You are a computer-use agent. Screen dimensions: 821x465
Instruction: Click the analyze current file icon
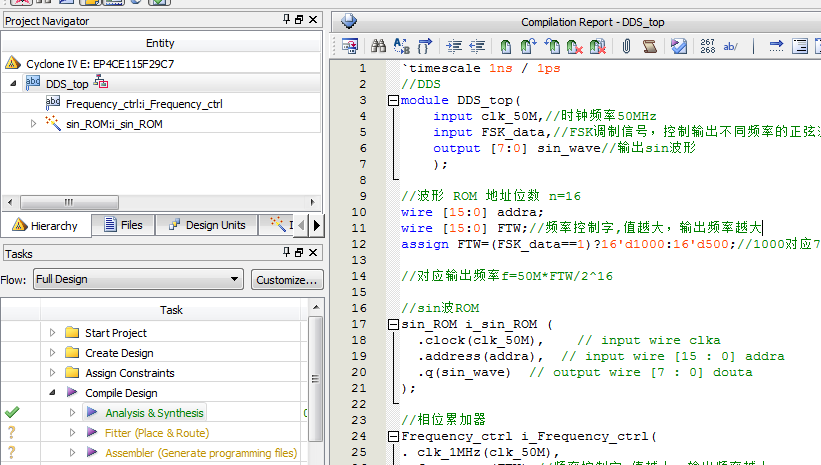coord(679,47)
